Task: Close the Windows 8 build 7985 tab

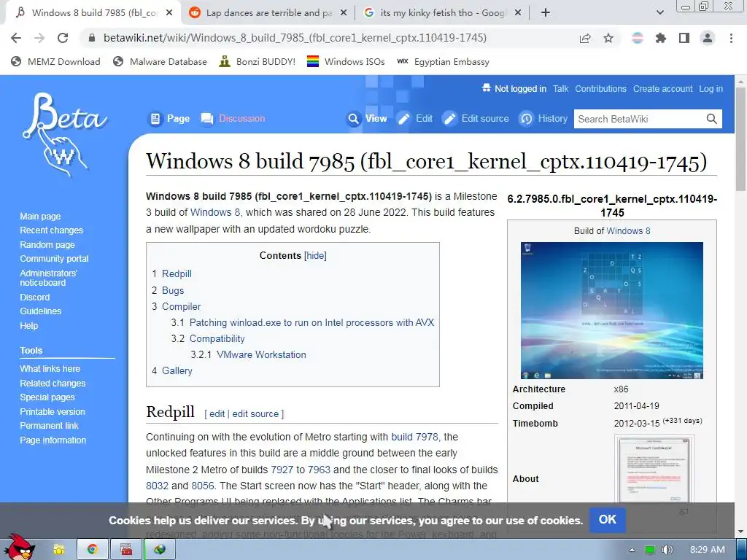Action: click(x=169, y=13)
